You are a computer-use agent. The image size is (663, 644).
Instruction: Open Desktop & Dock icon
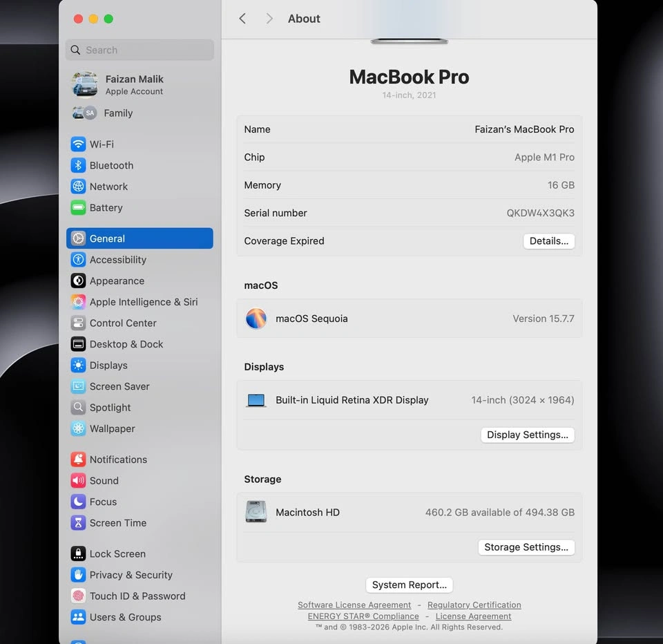click(x=78, y=344)
